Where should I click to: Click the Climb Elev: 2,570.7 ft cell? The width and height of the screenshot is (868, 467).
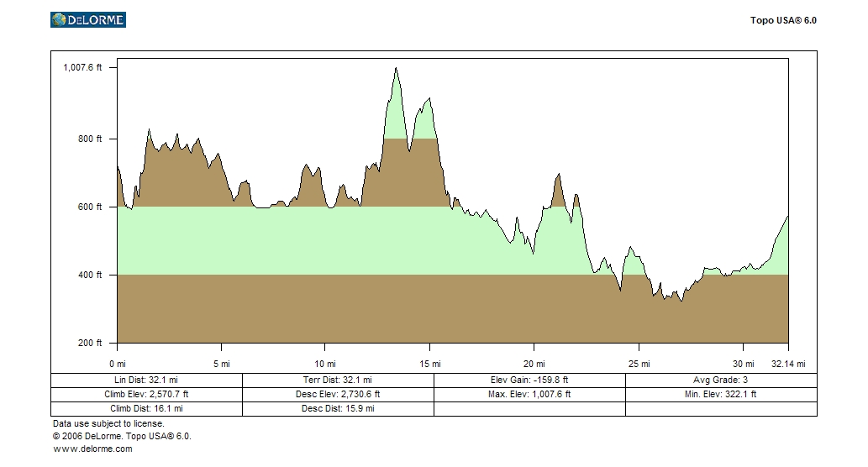146,394
